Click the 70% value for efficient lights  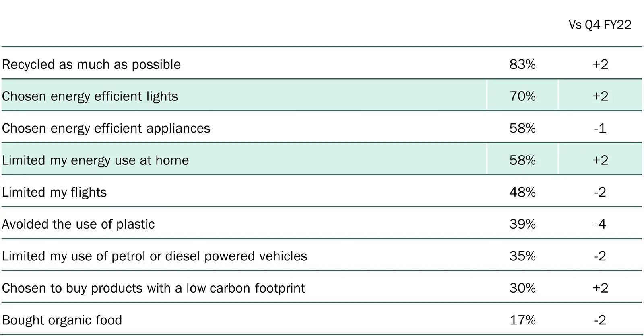pos(522,96)
